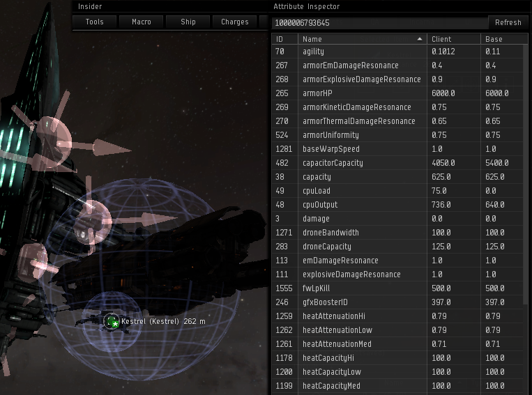
Task: Click agility base value 0.11
Action: coord(492,51)
